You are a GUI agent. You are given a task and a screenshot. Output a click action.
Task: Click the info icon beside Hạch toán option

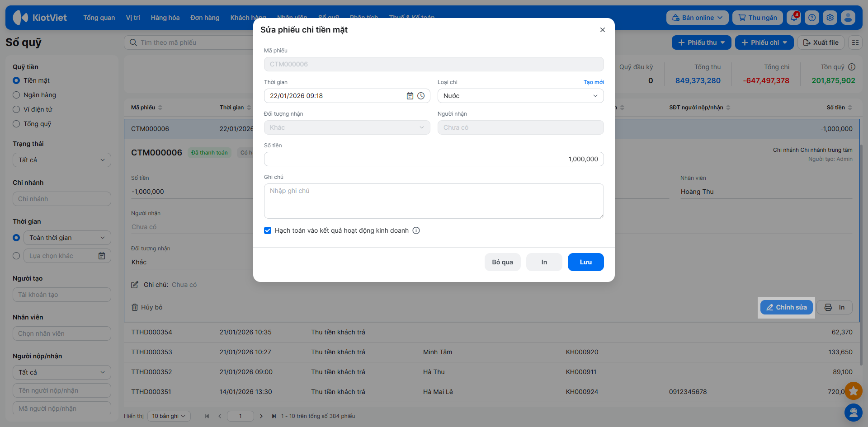point(416,230)
